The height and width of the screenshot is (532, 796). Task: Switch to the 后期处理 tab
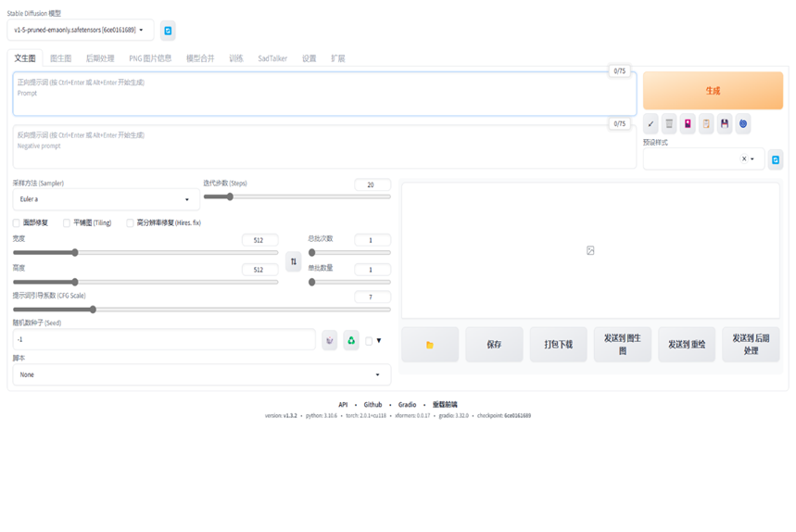click(x=100, y=58)
